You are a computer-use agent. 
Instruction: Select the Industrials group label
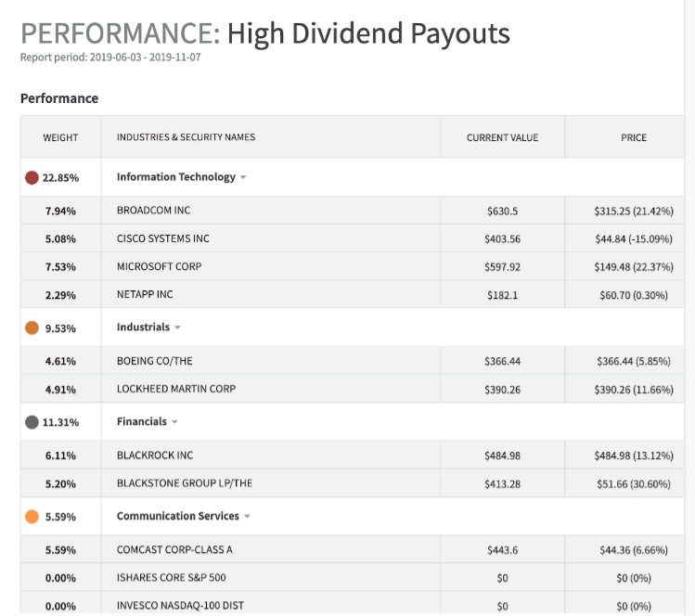click(143, 327)
